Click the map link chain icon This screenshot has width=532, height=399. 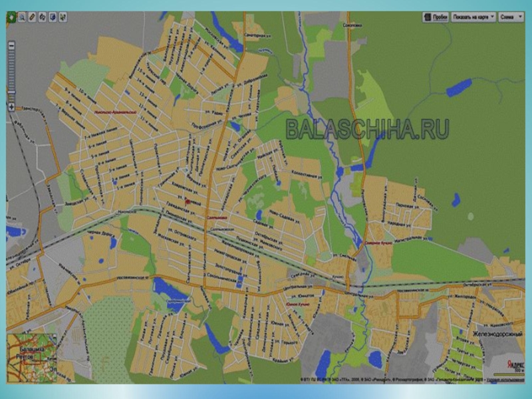pos(43,17)
